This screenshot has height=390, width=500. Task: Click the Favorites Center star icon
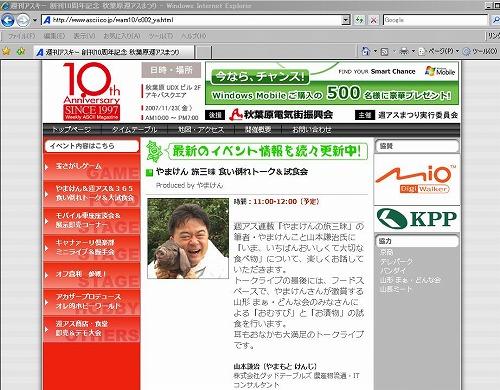6,51
